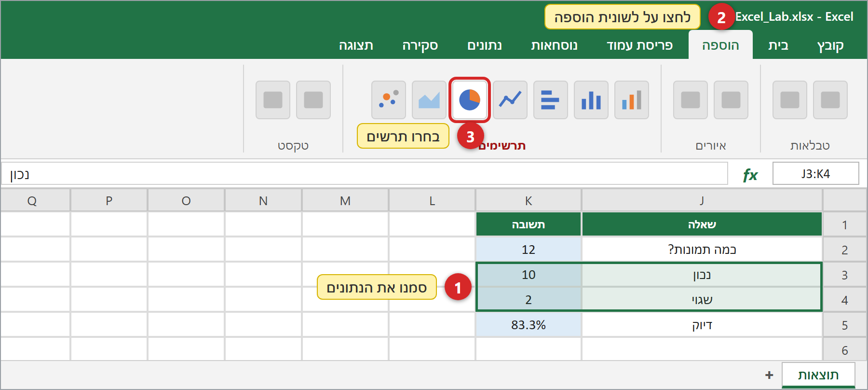Switch to the בית tab
The image size is (868, 390).
[778, 45]
